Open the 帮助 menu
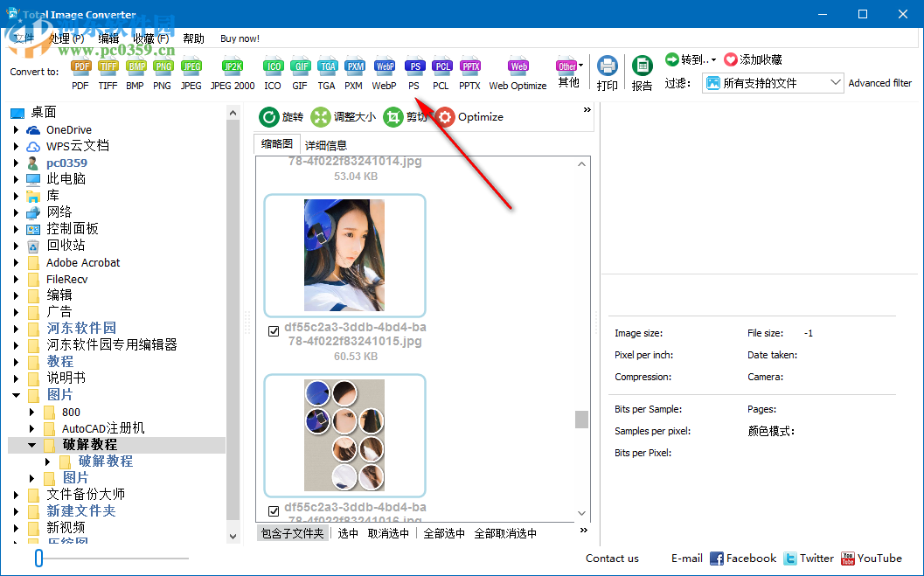 (194, 38)
